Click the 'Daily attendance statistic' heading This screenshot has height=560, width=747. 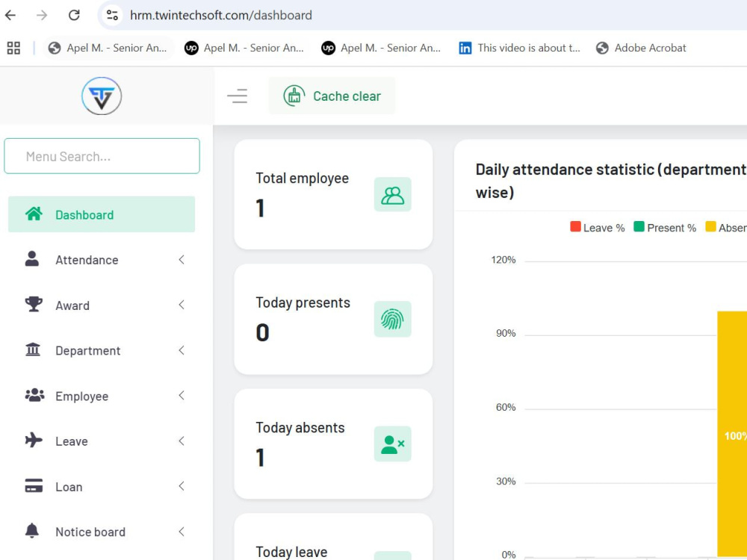click(611, 181)
